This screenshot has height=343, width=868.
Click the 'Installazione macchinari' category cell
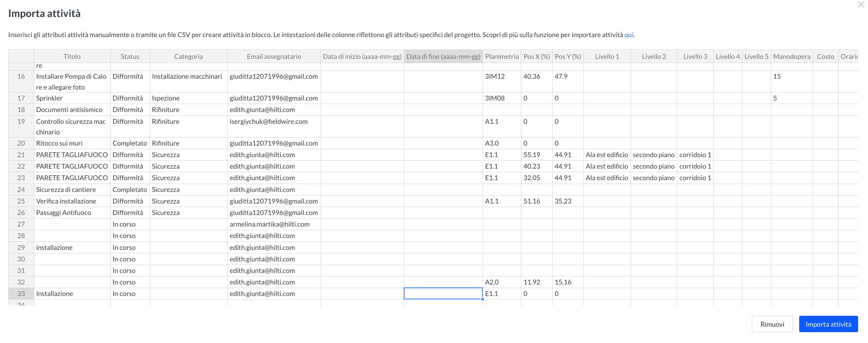(188, 81)
